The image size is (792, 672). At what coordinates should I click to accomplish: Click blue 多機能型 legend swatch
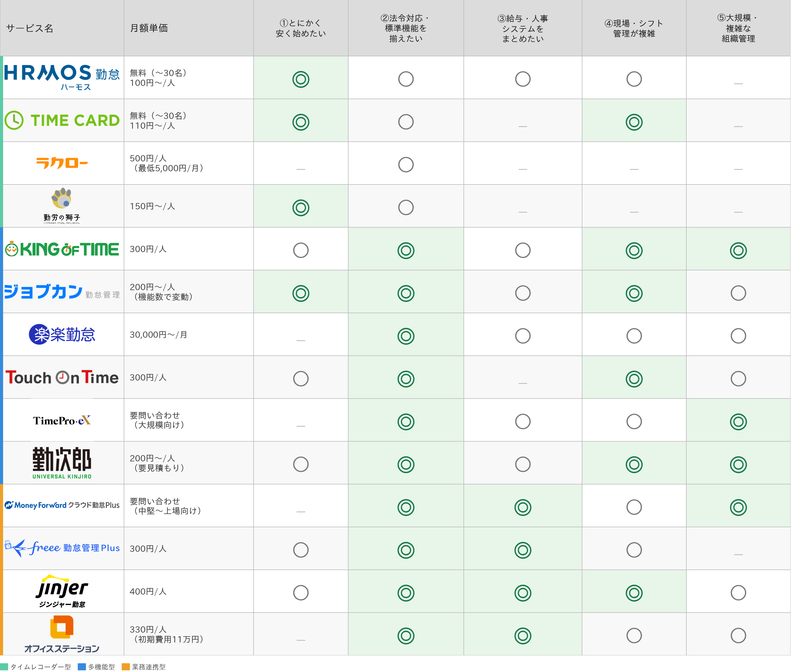coord(81,667)
